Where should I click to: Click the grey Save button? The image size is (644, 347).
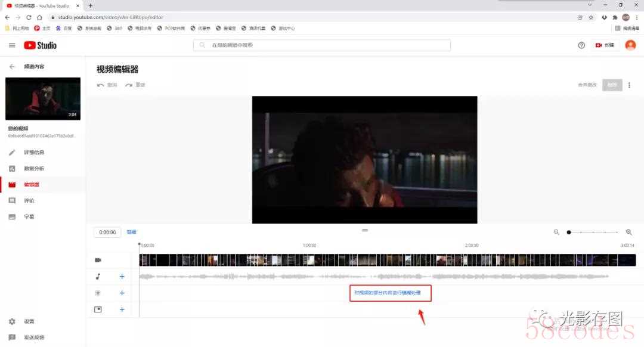pos(612,85)
